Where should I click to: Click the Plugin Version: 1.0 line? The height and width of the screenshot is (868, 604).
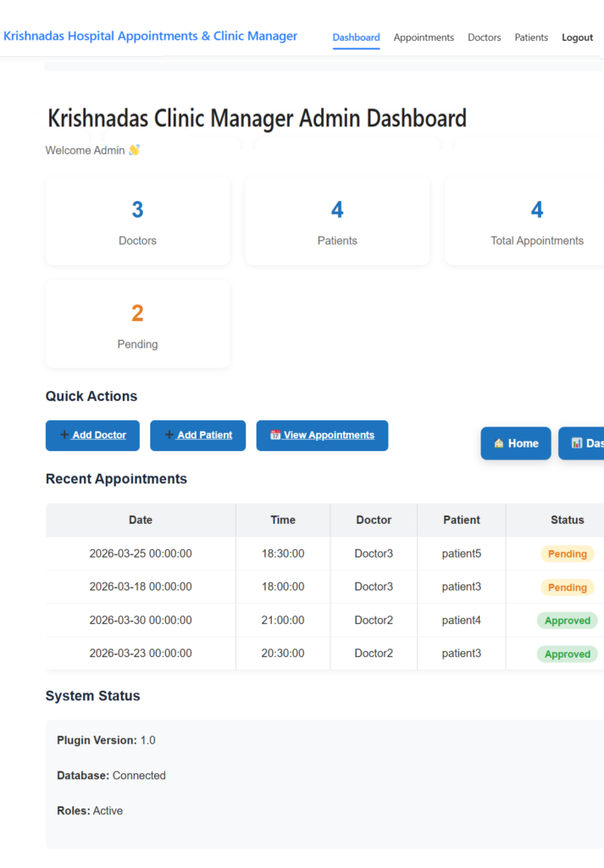tap(106, 740)
